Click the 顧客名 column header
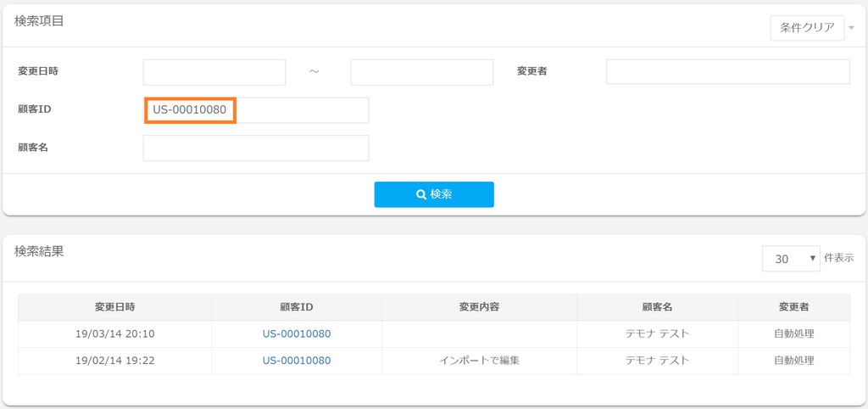868x409 pixels. tap(657, 307)
